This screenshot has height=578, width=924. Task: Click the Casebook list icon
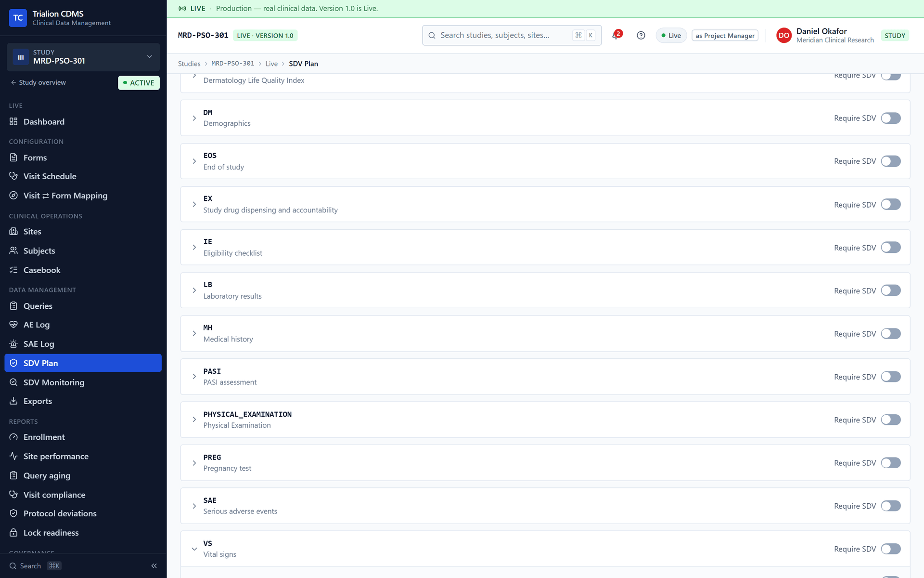click(x=13, y=270)
